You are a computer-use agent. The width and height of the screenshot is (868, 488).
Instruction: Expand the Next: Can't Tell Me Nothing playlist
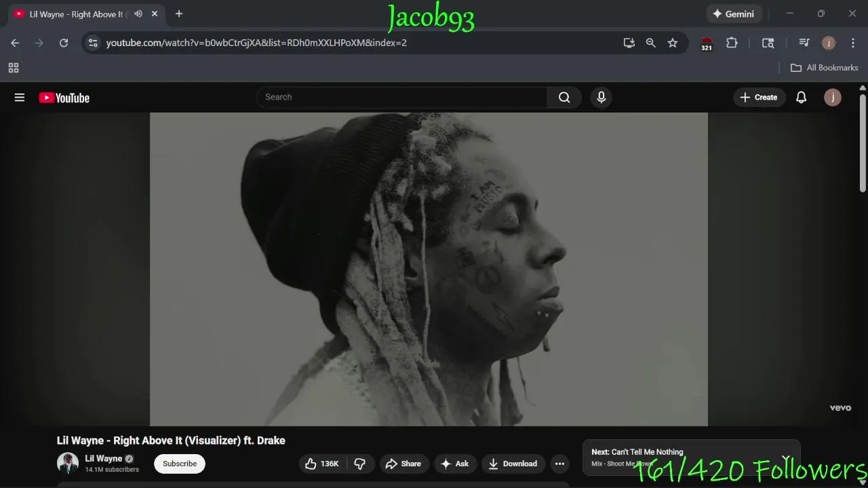(786, 458)
